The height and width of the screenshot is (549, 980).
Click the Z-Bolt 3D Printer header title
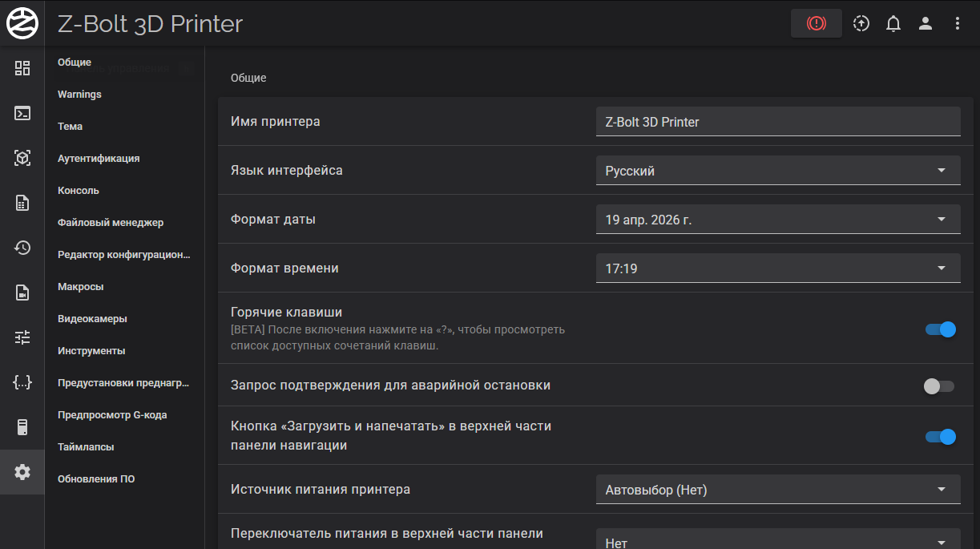click(x=150, y=24)
